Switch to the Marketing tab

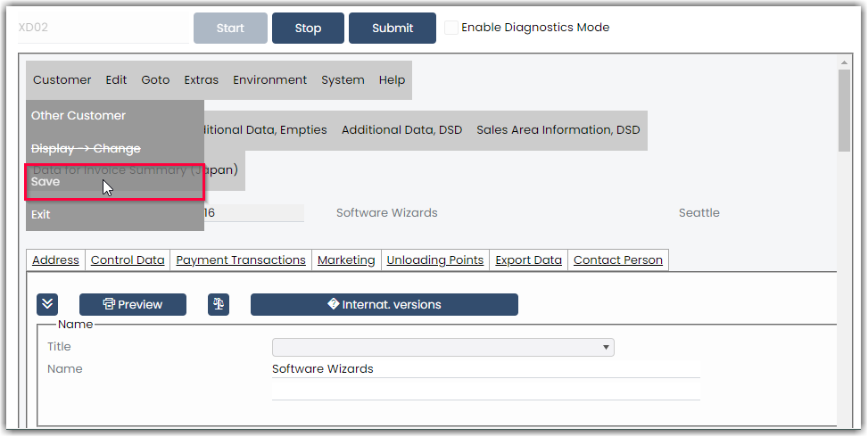pos(346,260)
